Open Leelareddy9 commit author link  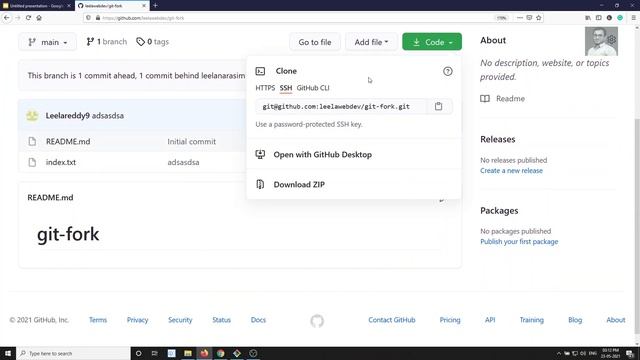click(67, 116)
